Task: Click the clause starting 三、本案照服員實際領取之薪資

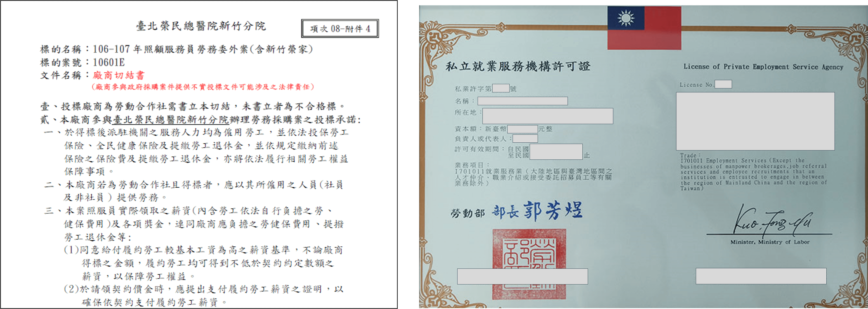Action: (194, 224)
